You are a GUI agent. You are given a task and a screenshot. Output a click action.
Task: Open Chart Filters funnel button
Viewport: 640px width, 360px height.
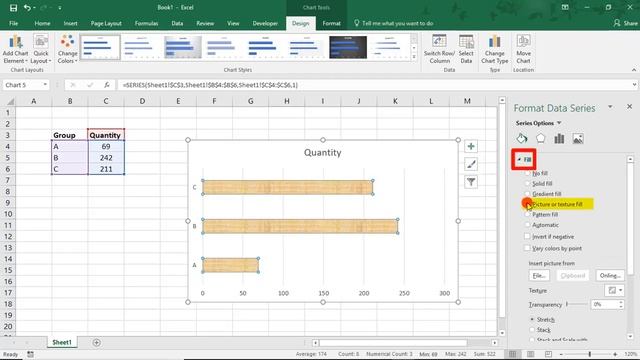point(471,182)
